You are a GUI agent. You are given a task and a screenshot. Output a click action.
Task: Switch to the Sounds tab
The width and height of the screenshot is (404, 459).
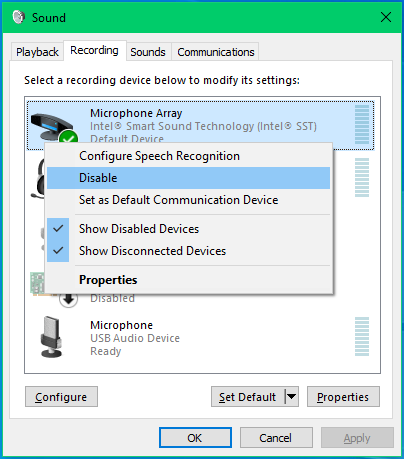148,52
